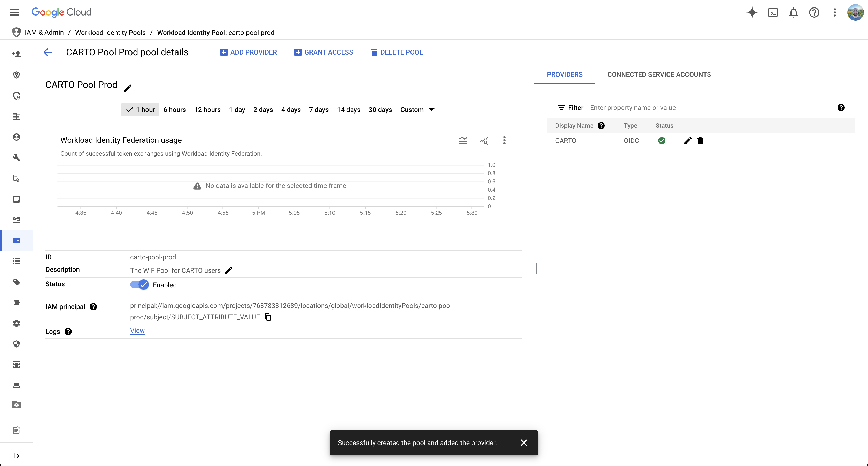Select the 6 hours time range
The image size is (868, 466).
point(175,110)
